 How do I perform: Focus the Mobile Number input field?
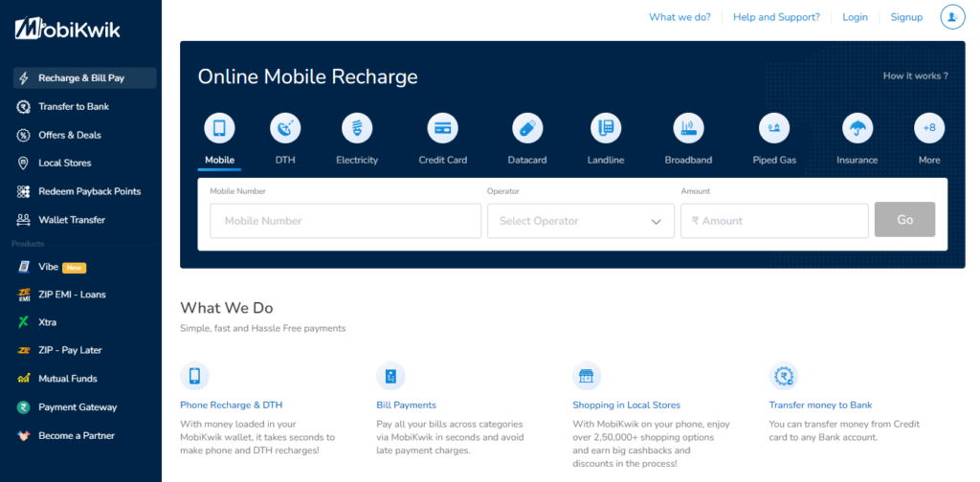[x=345, y=221]
